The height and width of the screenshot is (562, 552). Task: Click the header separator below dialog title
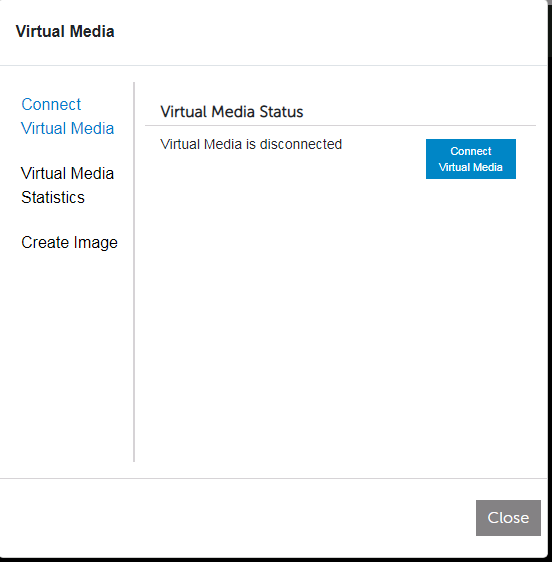click(x=273, y=66)
